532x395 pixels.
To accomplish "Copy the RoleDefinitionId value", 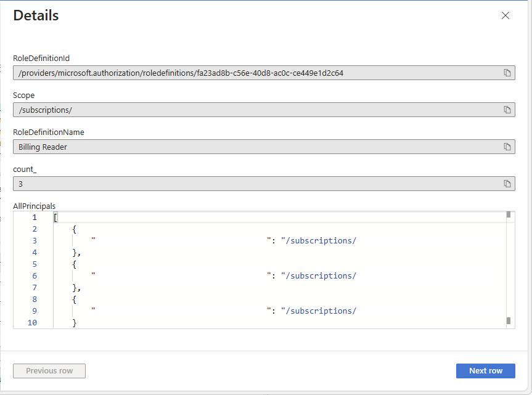I will 507,73.
